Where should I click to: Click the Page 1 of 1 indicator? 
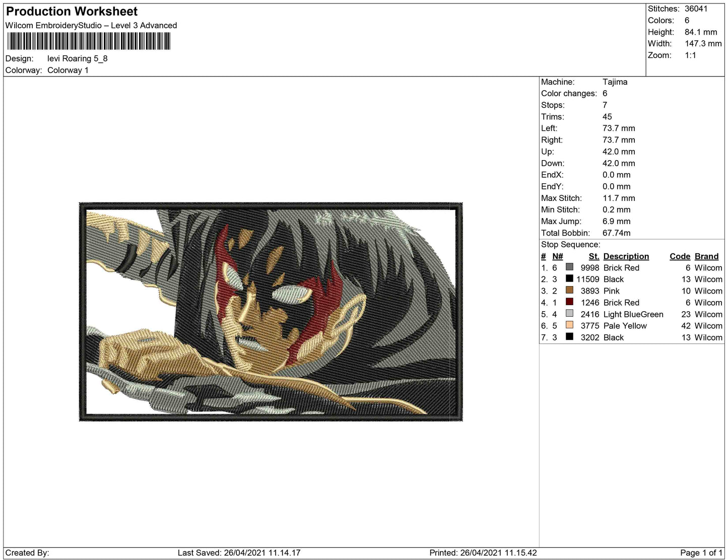point(701,553)
